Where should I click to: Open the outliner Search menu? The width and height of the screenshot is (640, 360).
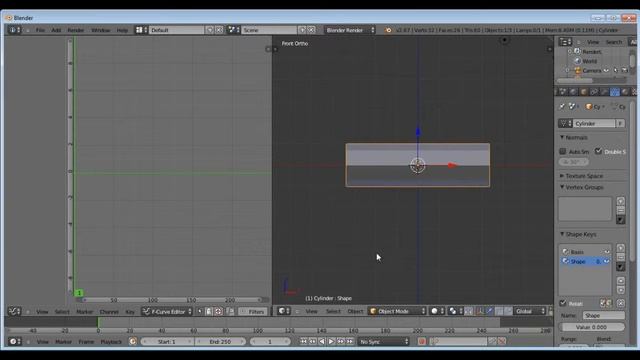click(x=613, y=42)
